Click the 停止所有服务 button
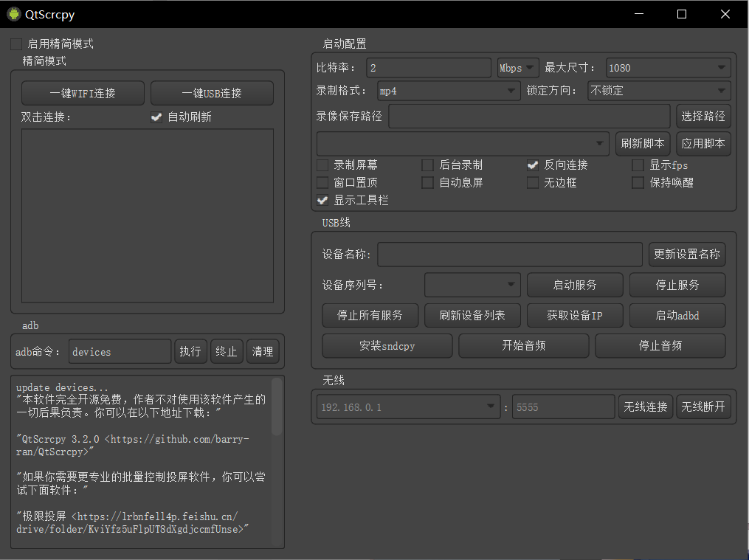 370,315
